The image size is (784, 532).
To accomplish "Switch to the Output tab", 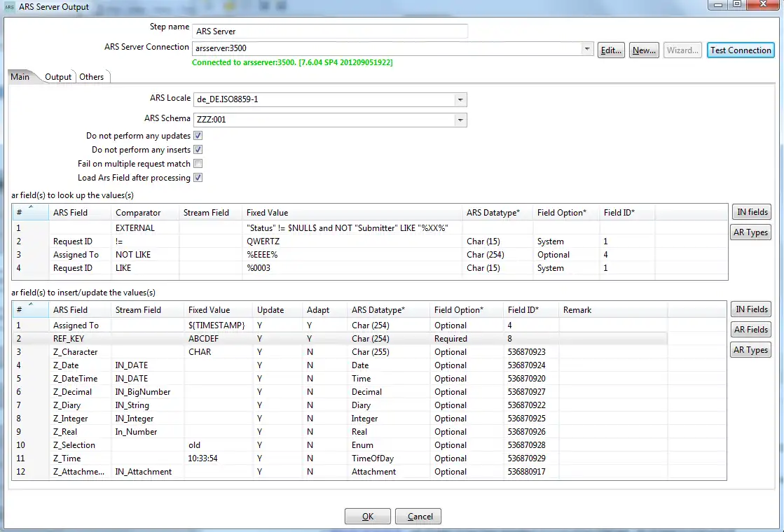I will (x=58, y=77).
